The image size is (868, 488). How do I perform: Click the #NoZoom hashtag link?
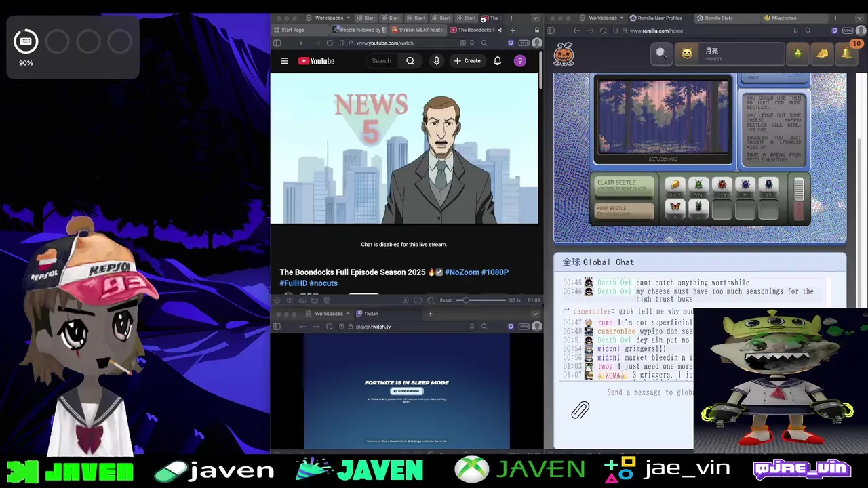(462, 272)
